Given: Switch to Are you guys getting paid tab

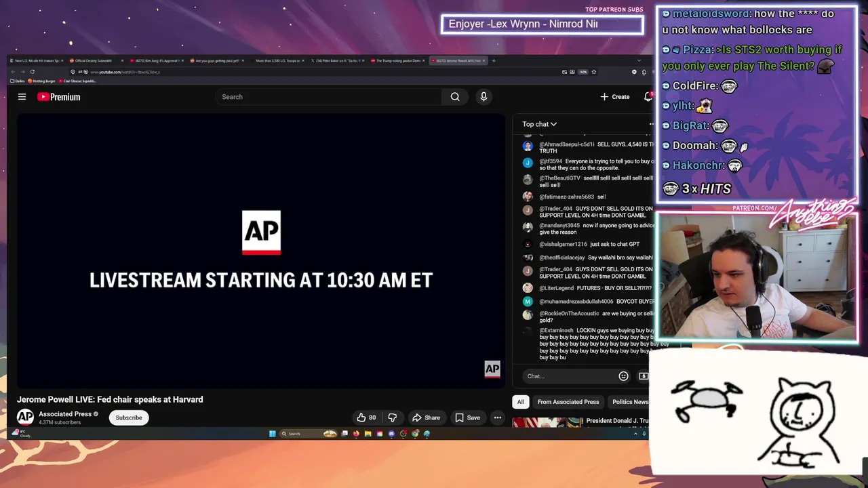Looking at the screenshot, I should 217,61.
